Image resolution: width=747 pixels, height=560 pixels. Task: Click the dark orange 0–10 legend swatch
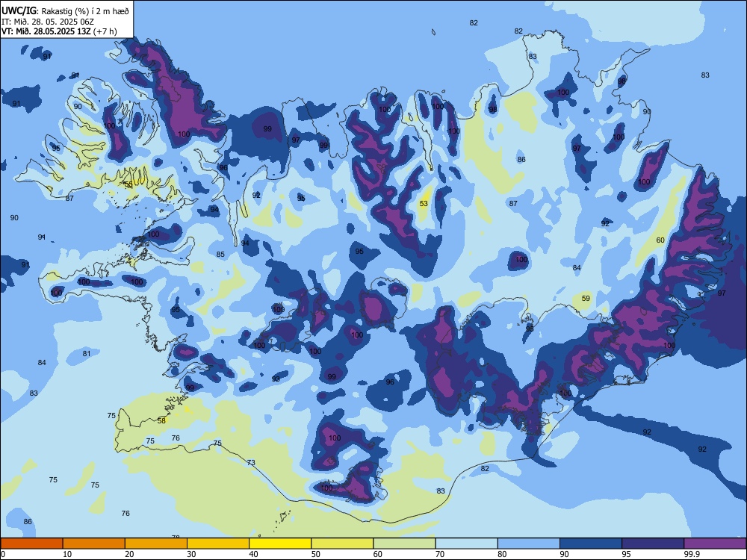31,544
